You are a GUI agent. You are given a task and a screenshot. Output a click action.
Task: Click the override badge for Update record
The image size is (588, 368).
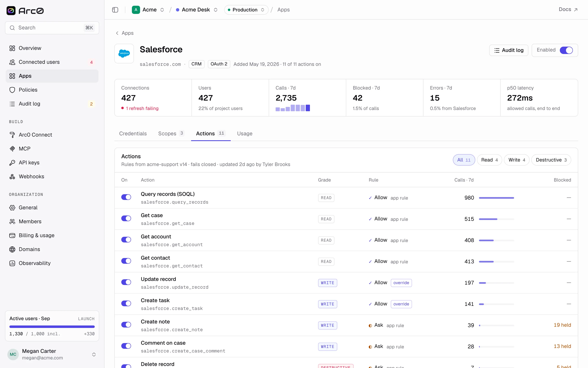click(x=401, y=283)
